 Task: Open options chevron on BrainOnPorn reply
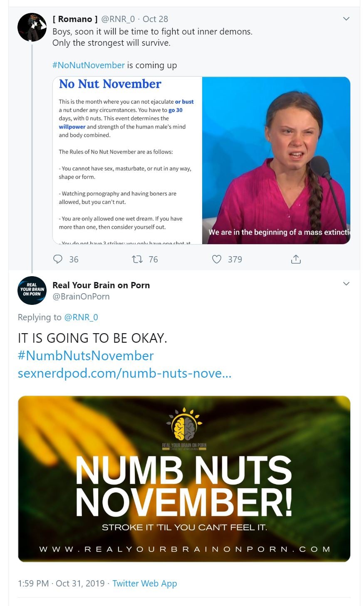(346, 284)
